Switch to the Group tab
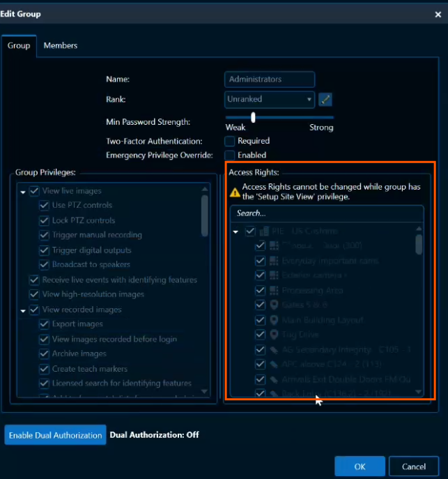 coord(19,46)
